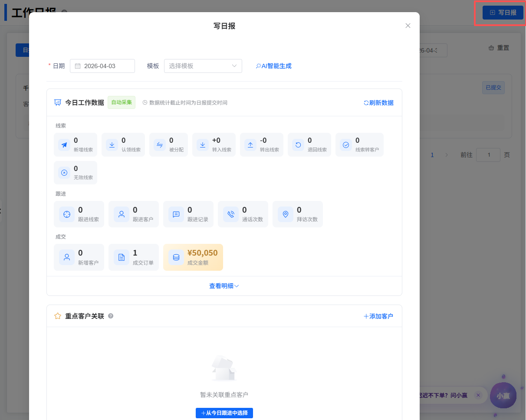This screenshot has width=526, height=420.
Task: Open the 选择模板 template dropdown
Action: [203, 66]
